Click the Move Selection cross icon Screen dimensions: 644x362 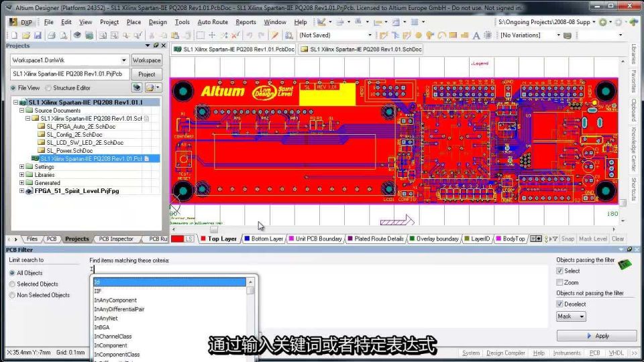tap(212, 36)
